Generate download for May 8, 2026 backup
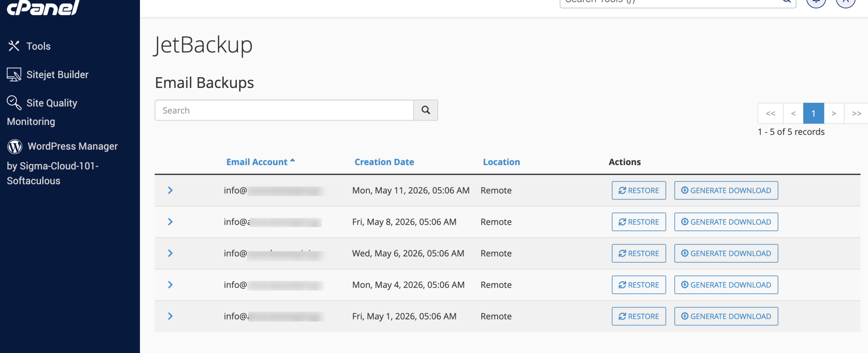This screenshot has width=868, height=353. tap(726, 222)
